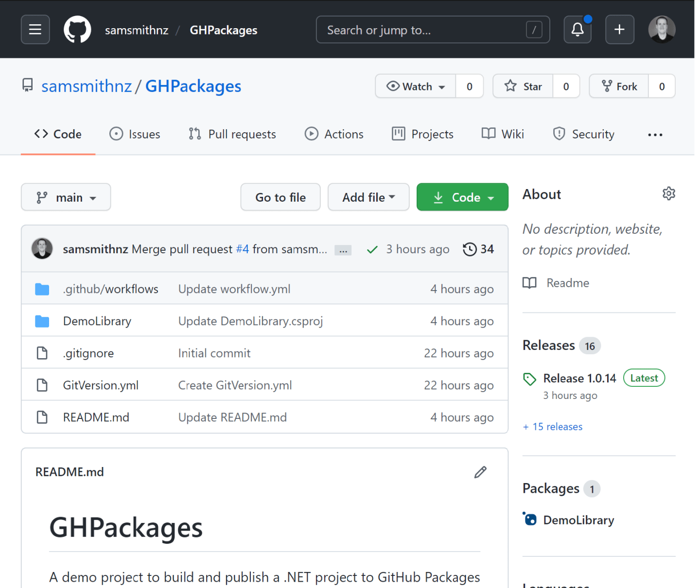Click file icon for README.md row
Image resolution: width=700 pixels, height=588 pixels.
pos(42,417)
